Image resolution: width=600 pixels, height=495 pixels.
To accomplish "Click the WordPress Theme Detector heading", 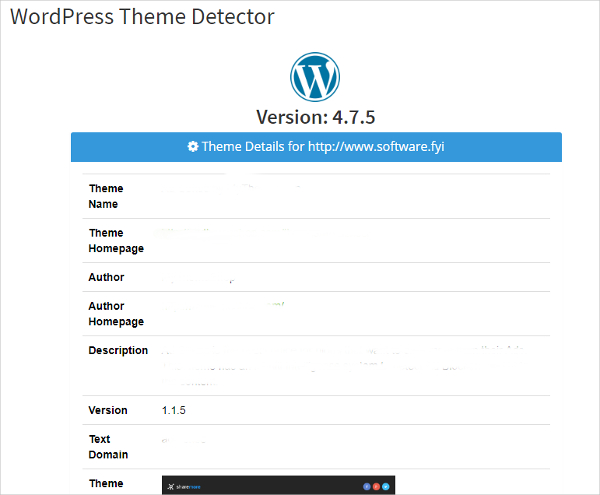I will (x=142, y=17).
